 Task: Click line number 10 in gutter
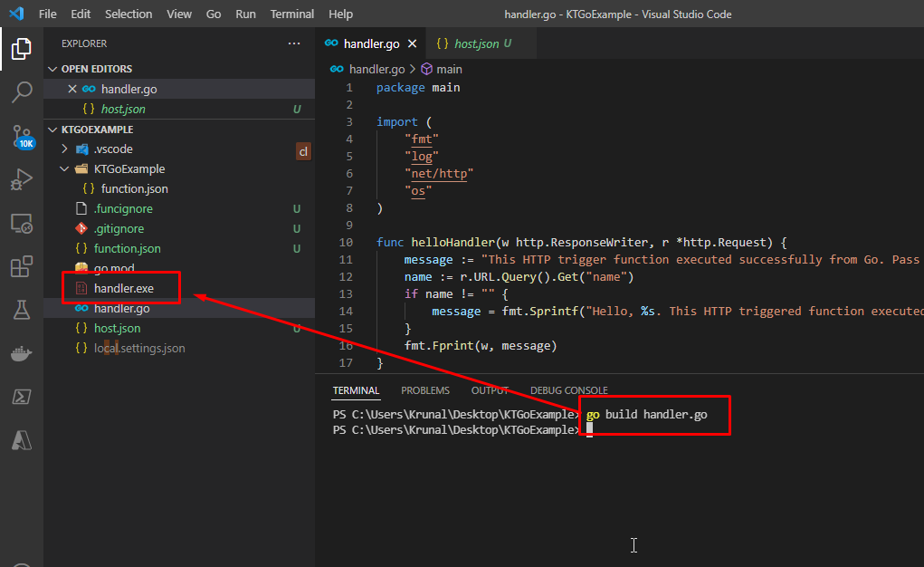pyautogui.click(x=346, y=243)
